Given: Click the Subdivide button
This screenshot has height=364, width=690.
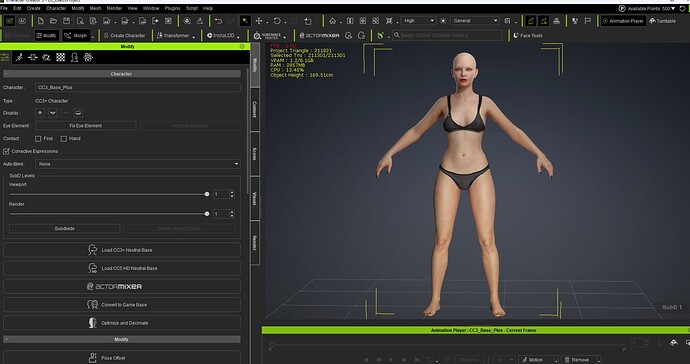Looking at the screenshot, I should point(65,229).
